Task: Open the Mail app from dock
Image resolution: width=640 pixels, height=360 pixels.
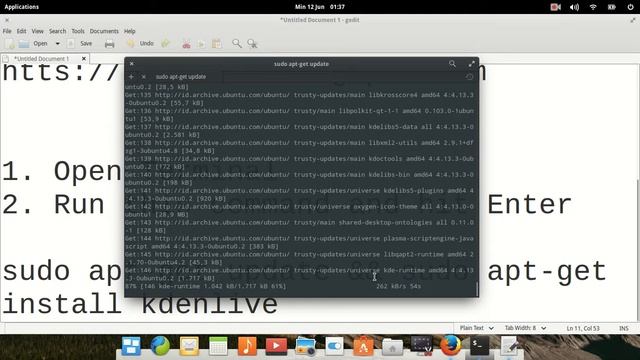Action: point(189,346)
